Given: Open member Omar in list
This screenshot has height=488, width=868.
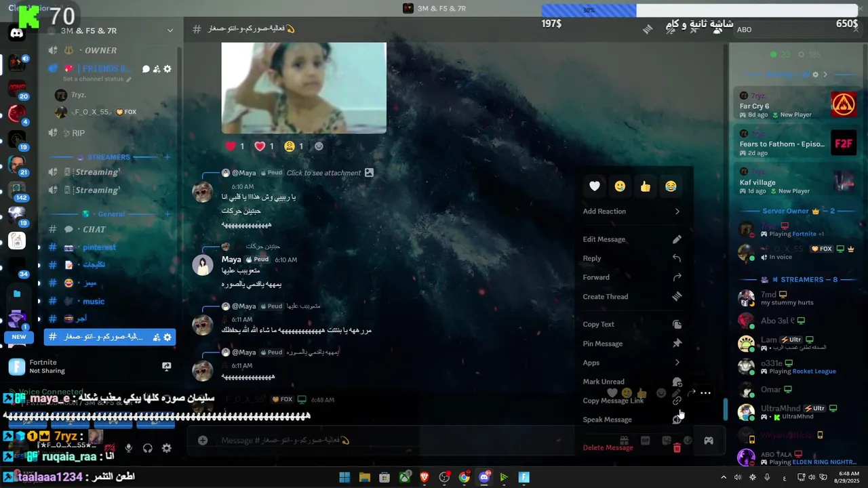Looking at the screenshot, I should point(797,390).
